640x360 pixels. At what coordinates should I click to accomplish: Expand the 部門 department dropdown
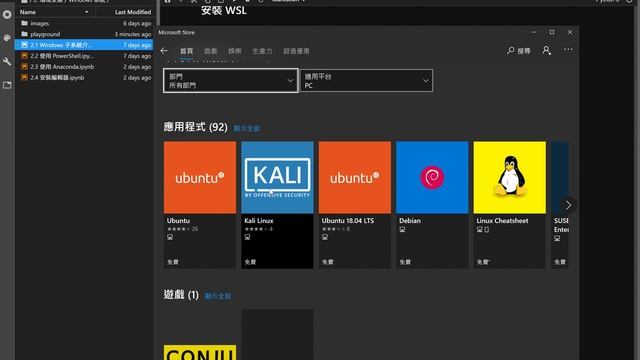coord(231,80)
